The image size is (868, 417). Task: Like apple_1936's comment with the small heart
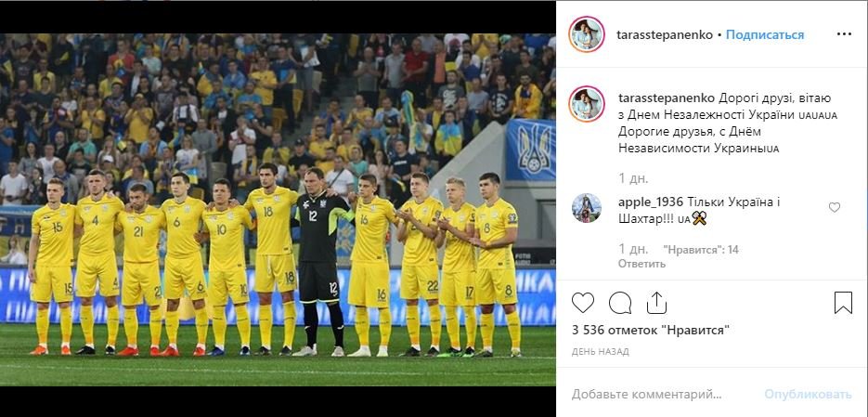point(835,207)
